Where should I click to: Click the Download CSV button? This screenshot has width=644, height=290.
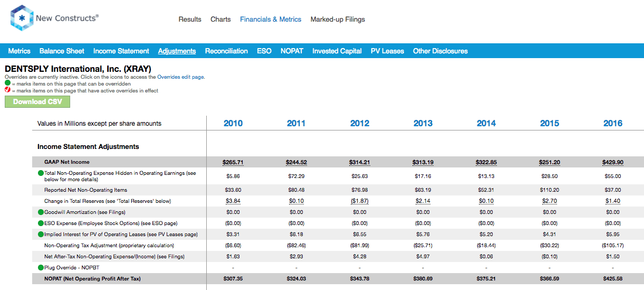coord(37,101)
